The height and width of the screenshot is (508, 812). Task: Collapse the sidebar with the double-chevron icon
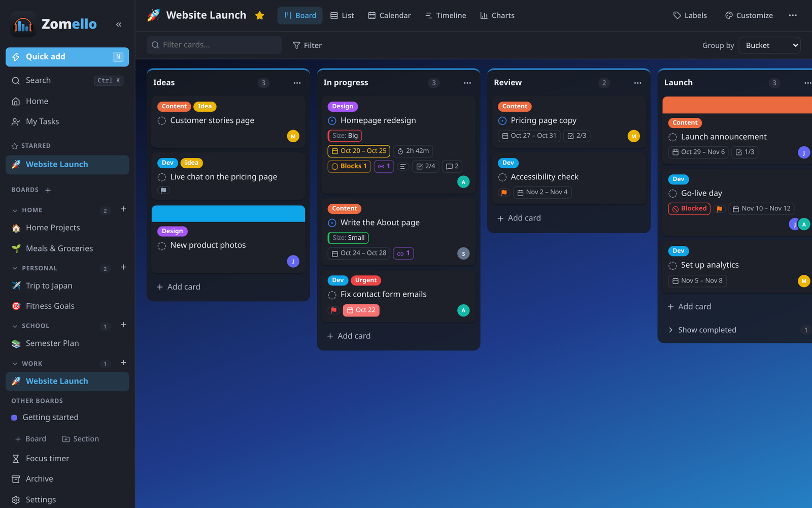pyautogui.click(x=119, y=24)
